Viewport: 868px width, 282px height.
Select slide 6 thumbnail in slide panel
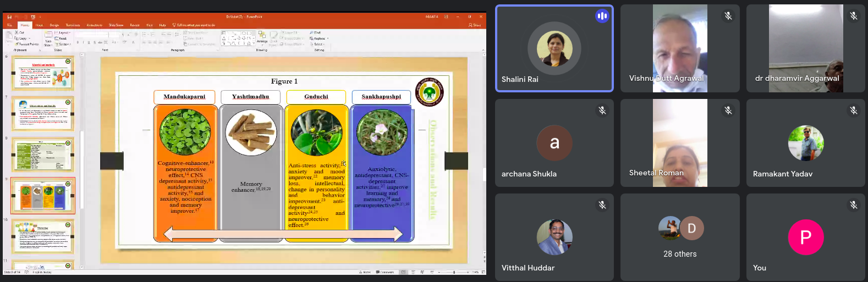pos(43,74)
